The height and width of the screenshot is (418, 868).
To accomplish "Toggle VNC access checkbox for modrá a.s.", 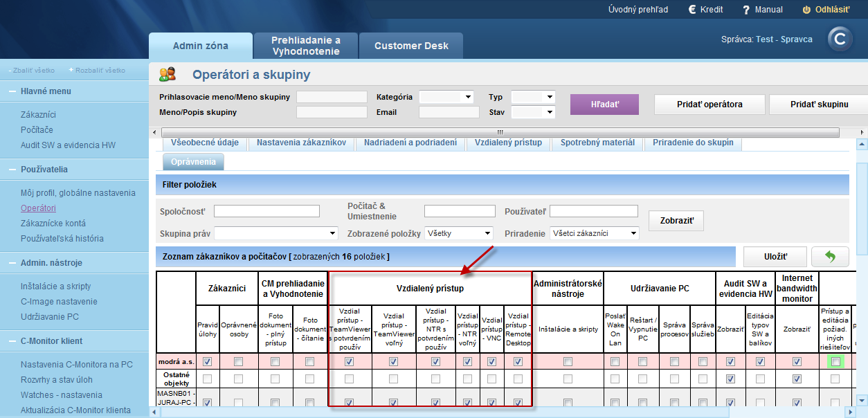I will pyautogui.click(x=492, y=361).
